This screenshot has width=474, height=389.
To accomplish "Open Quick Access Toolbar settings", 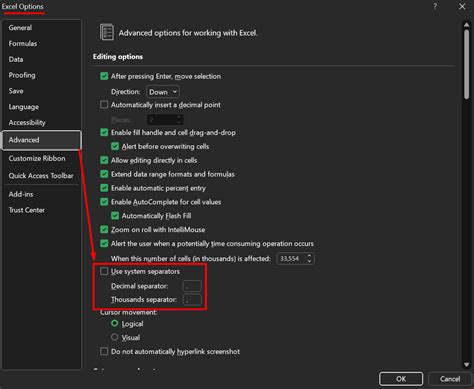I will pos(41,176).
